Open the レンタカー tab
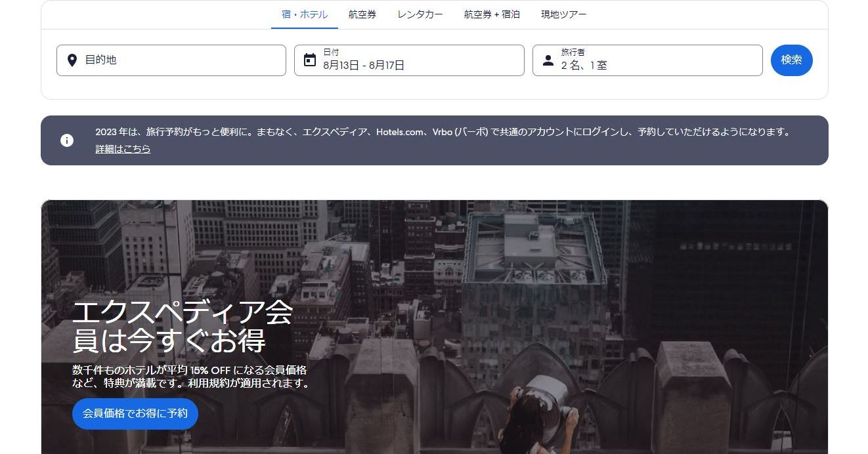Screen dimensions: 868x454 [x=420, y=14]
